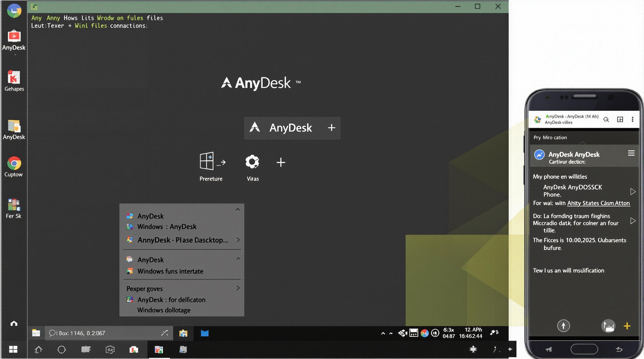Open the blue mail icon in inner taskbar
Viewport: 644px width, 359px height.
205,333
